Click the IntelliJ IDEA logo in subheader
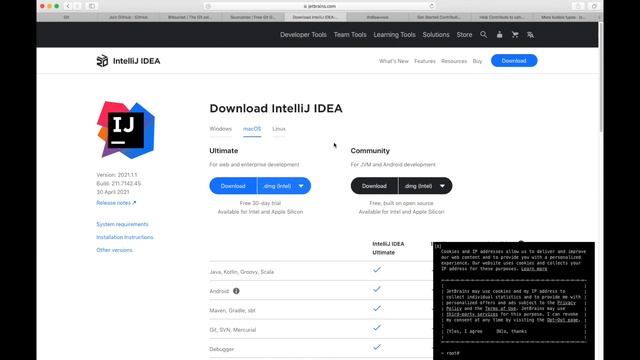The image size is (640, 360). 128,61
